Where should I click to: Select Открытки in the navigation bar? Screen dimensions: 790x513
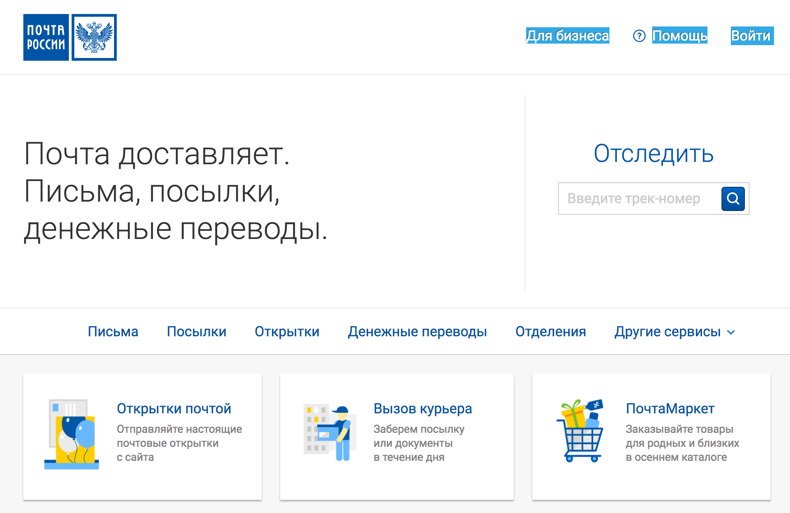[x=287, y=332]
